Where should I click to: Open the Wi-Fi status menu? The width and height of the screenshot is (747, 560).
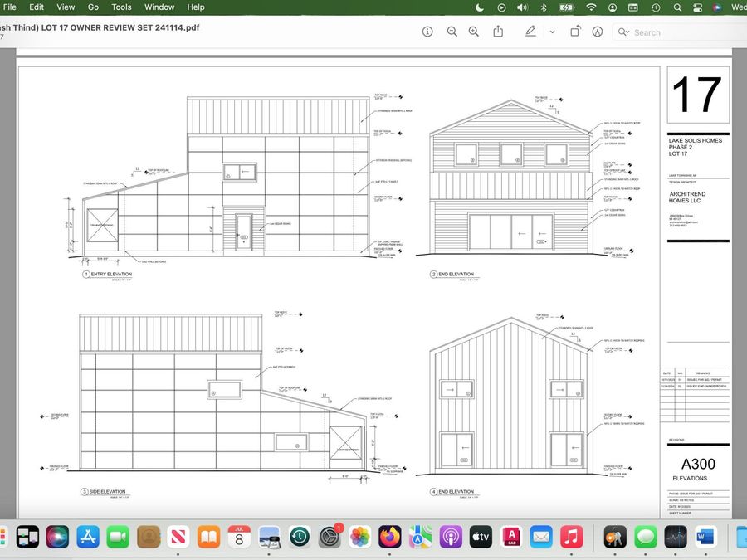tap(591, 7)
